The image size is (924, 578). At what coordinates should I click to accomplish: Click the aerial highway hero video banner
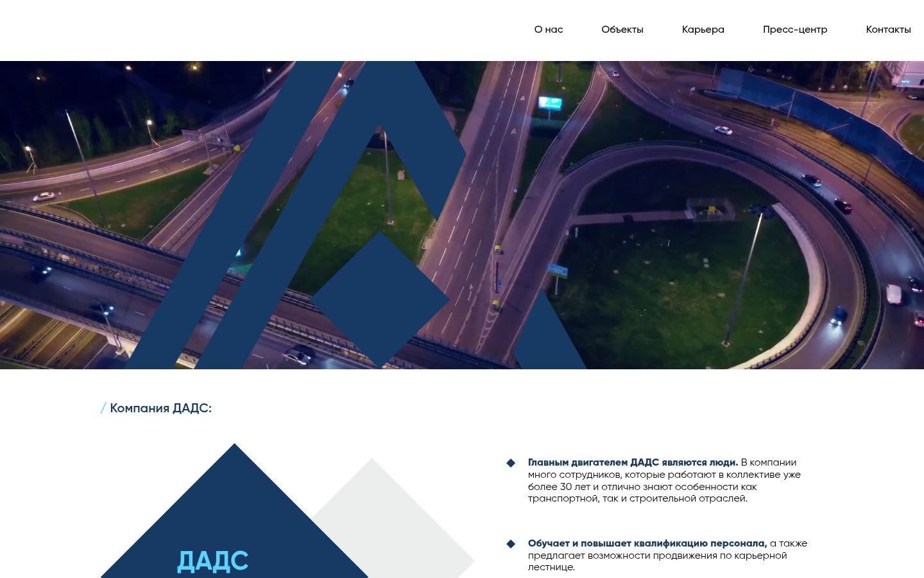click(x=462, y=215)
